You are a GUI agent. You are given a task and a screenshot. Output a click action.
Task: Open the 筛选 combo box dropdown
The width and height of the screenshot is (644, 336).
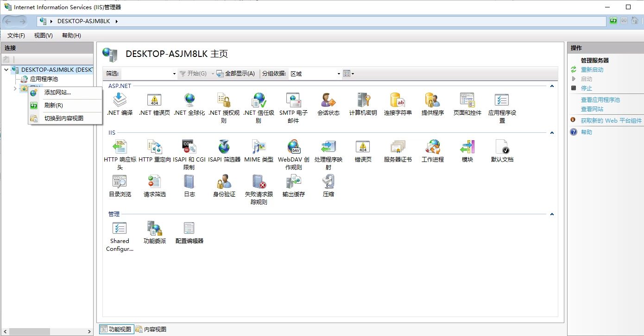174,74
